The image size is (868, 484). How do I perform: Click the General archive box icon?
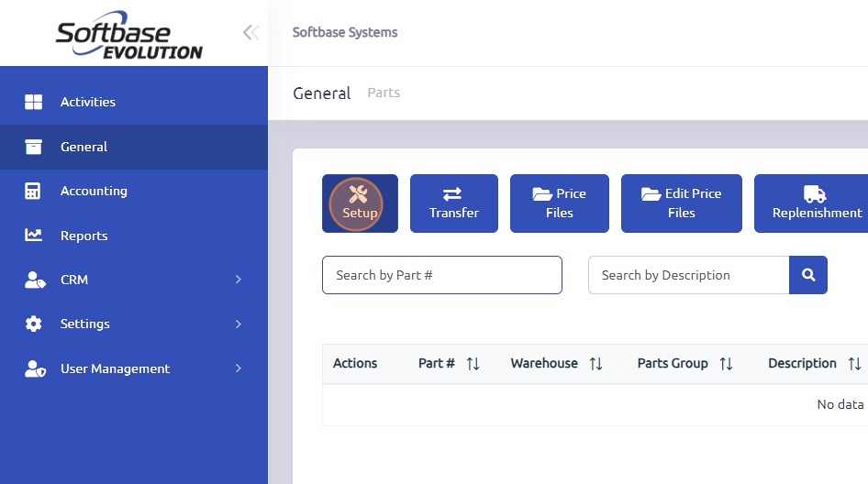(x=33, y=147)
